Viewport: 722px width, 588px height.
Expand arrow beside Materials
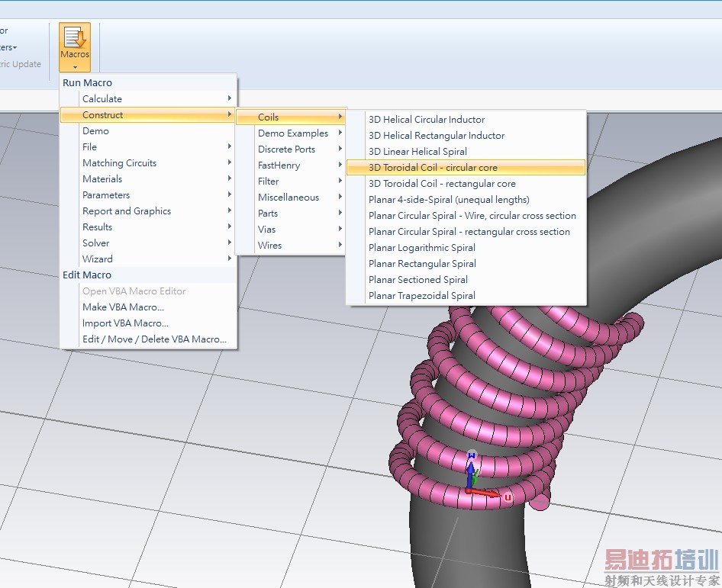click(x=229, y=178)
